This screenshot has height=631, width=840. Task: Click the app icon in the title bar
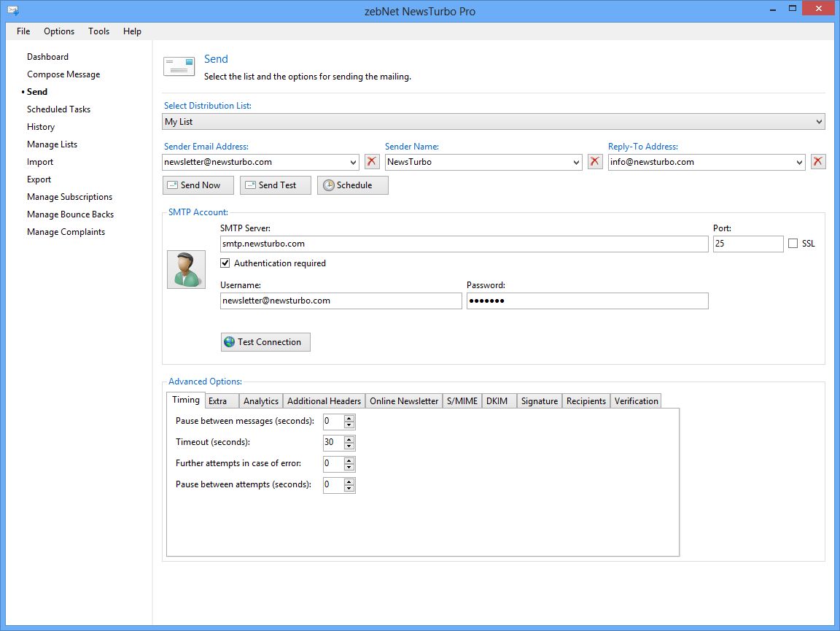pos(12,11)
